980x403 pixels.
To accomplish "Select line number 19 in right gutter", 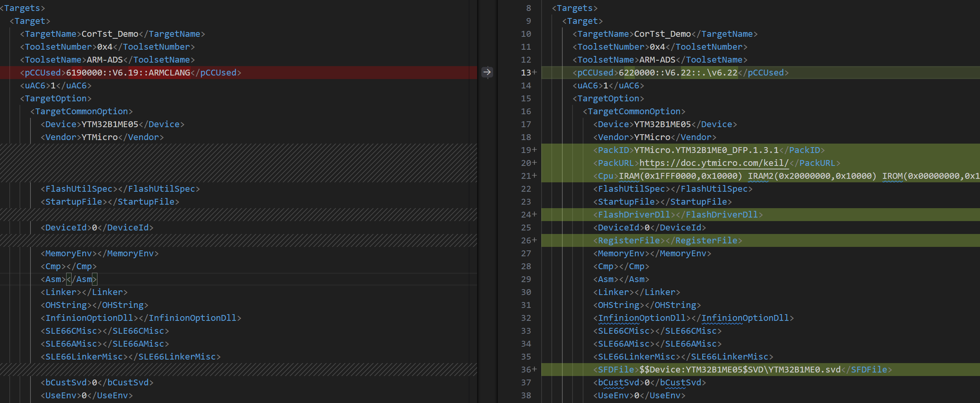I will click(x=526, y=150).
